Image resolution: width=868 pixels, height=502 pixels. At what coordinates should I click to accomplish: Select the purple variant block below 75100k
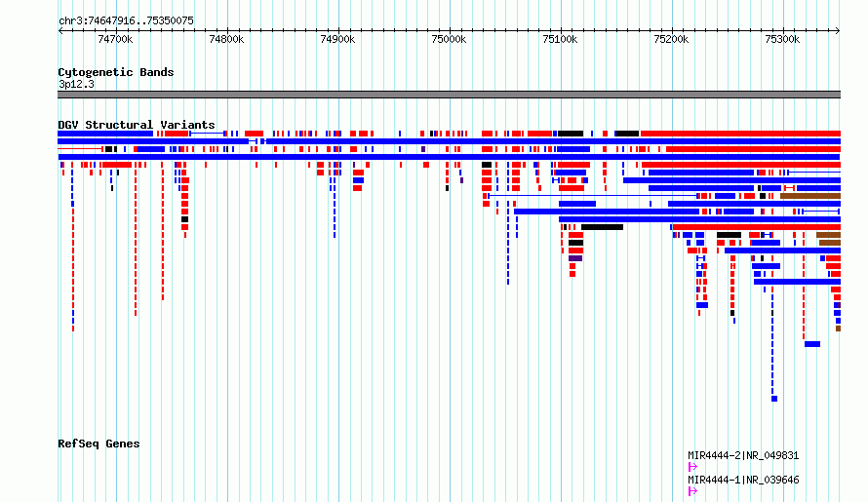[x=575, y=258]
